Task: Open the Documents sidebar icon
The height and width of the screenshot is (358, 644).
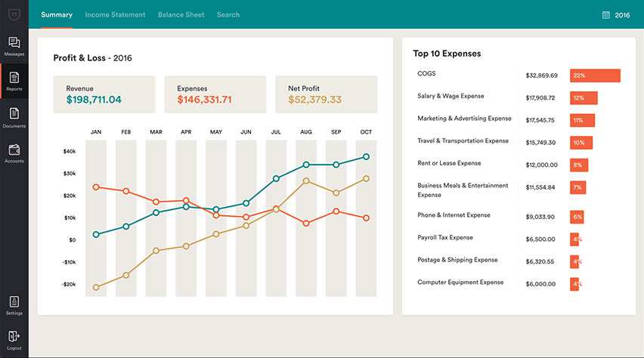Action: [14, 115]
